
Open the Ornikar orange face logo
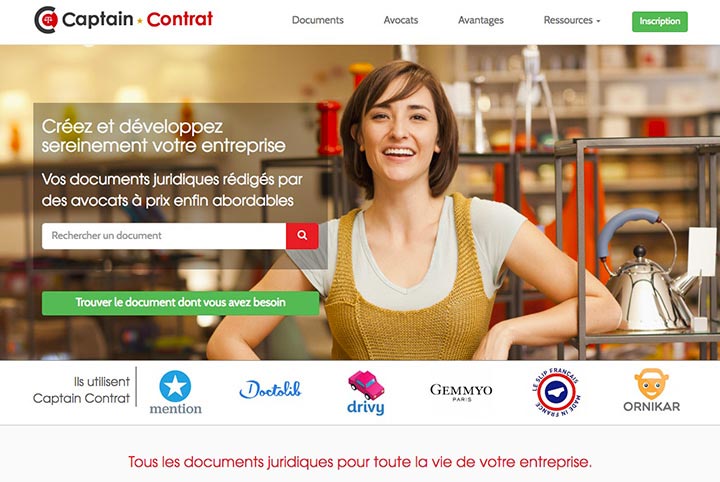652,390
